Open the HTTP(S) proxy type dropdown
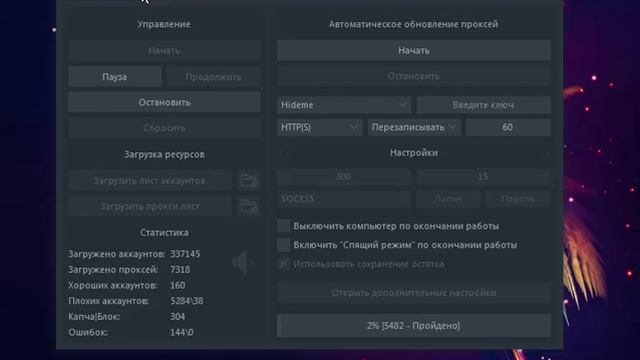Image resolution: width=640 pixels, height=360 pixels. click(x=319, y=127)
